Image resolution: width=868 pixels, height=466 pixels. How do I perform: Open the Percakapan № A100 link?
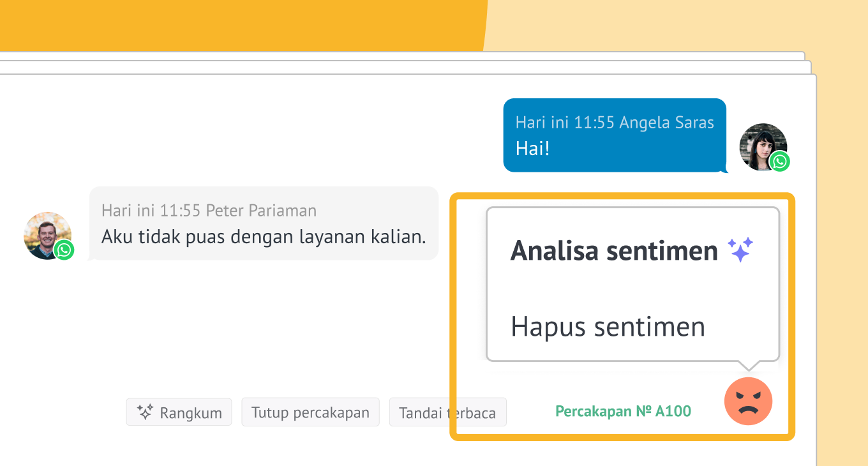tap(623, 411)
